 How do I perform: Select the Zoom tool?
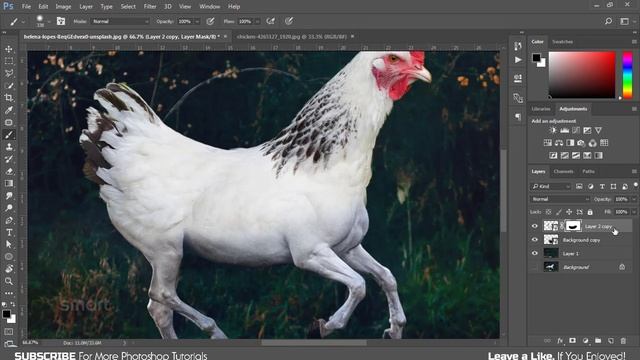click(9, 281)
